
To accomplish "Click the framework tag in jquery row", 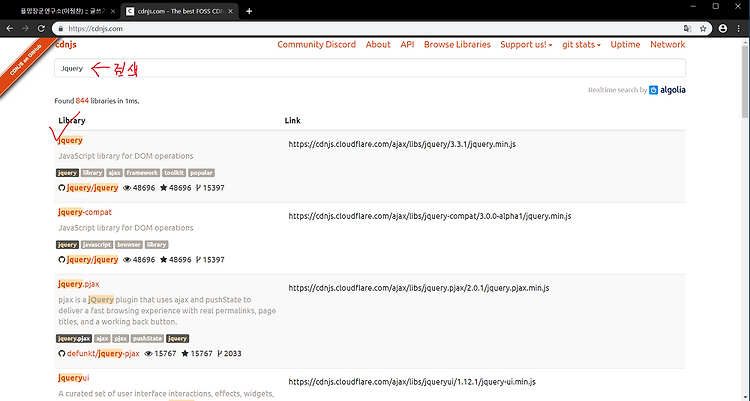I will pyautogui.click(x=142, y=173).
